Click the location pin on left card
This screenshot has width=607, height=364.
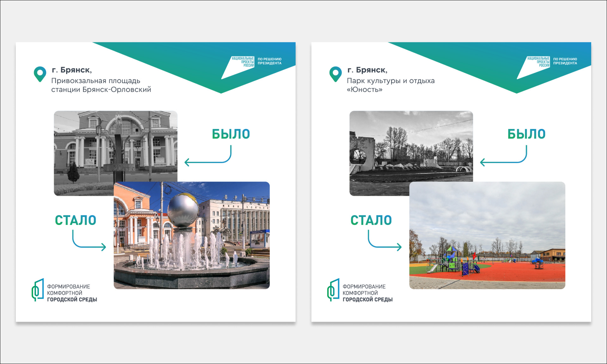(x=40, y=74)
